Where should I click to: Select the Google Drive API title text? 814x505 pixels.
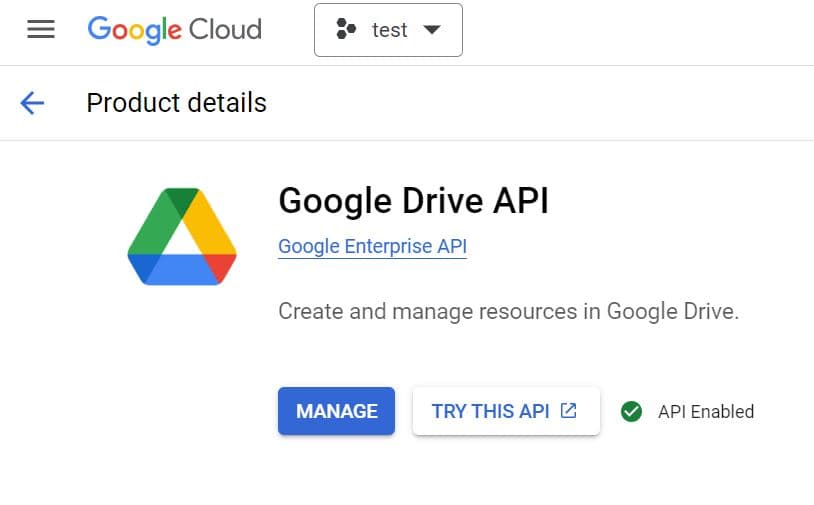pos(414,201)
